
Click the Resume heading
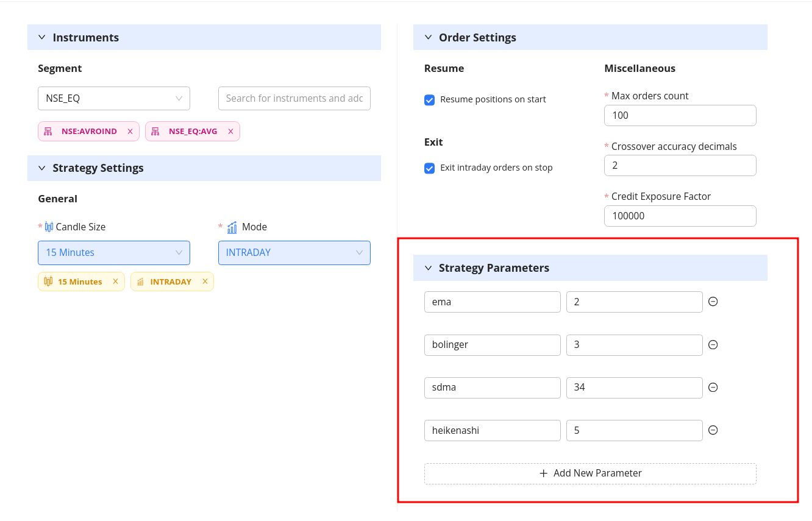pos(444,68)
